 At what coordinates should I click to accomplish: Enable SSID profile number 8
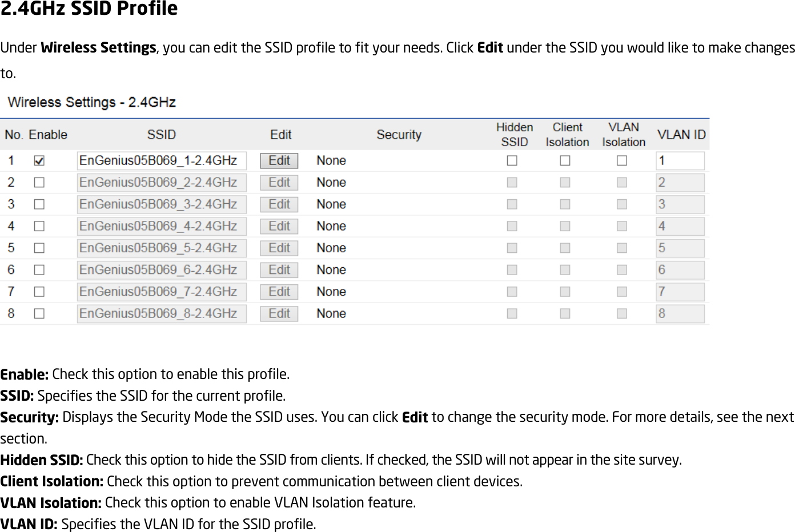coord(39,314)
